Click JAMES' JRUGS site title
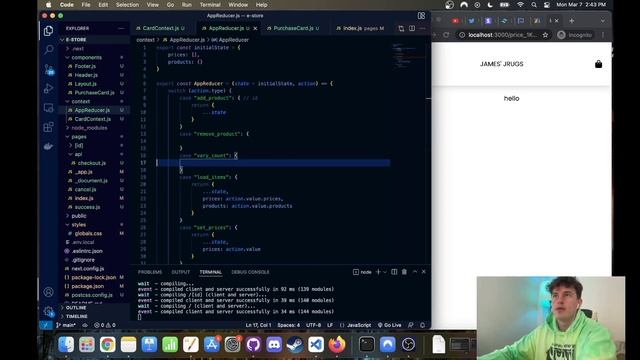The height and width of the screenshot is (360, 640). click(501, 64)
